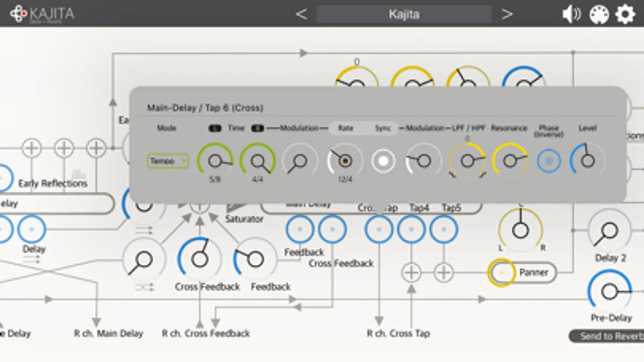Click the leftmost Early Reflections plus node

[31, 148]
